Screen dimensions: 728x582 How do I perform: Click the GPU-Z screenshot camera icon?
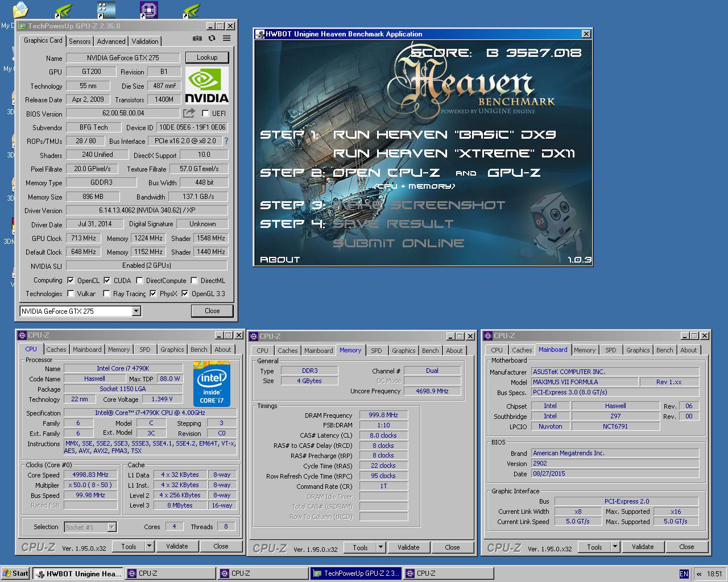pyautogui.click(x=197, y=39)
